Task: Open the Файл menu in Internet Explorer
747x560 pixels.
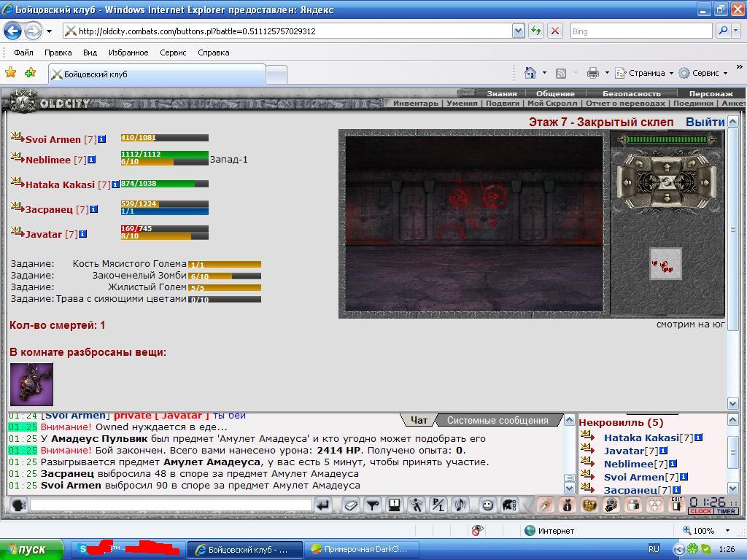Action: point(23,52)
